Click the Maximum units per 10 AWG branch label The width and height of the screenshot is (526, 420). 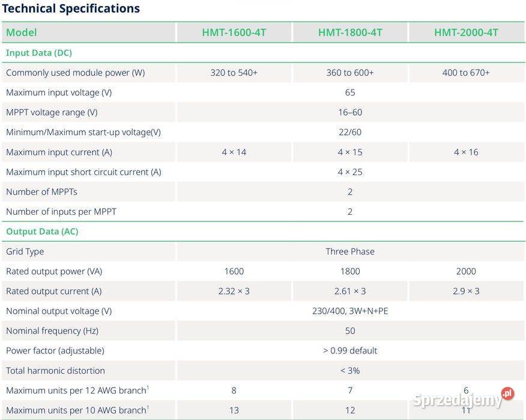point(76,410)
